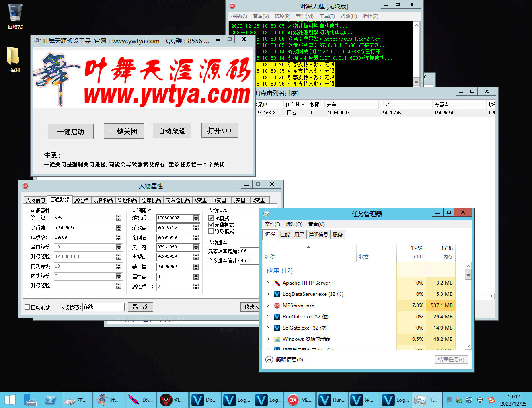This screenshot has height=408, width=532.
Task: Click the 自动架设 button
Action: [172, 131]
